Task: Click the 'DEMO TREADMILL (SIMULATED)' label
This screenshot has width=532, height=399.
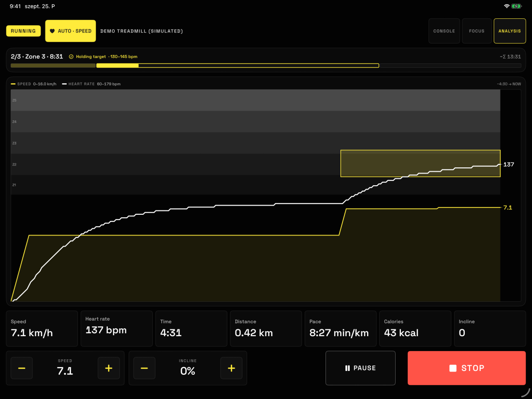Action: point(142,31)
